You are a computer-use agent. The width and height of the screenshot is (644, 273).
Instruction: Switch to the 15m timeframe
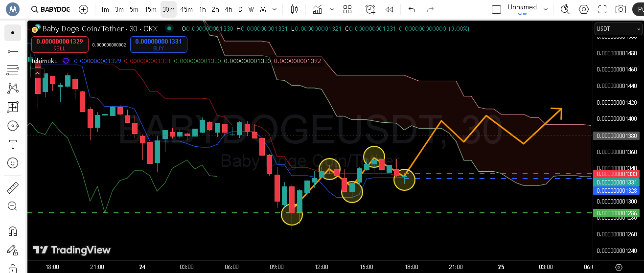[x=151, y=9]
